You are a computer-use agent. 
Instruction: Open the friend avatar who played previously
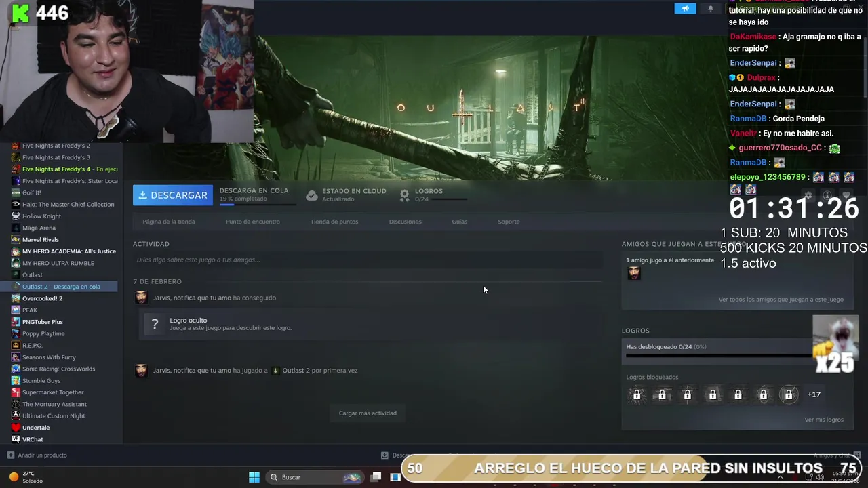click(634, 272)
